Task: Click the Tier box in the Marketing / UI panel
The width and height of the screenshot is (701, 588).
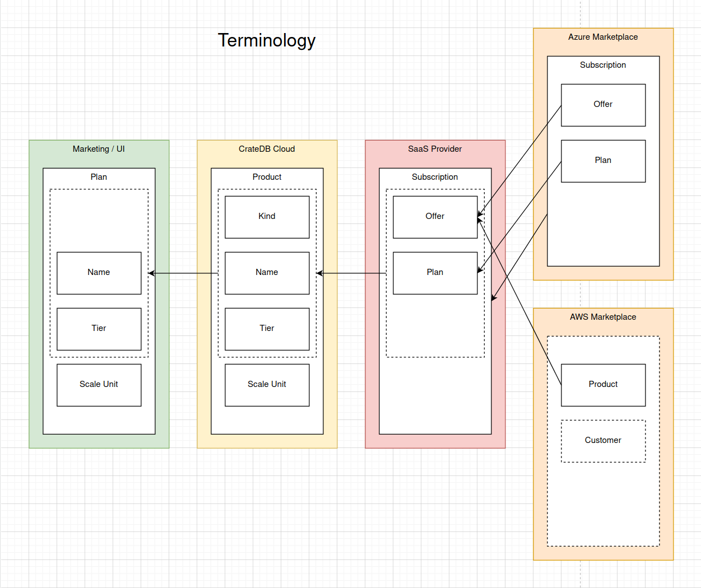Action: click(x=99, y=329)
